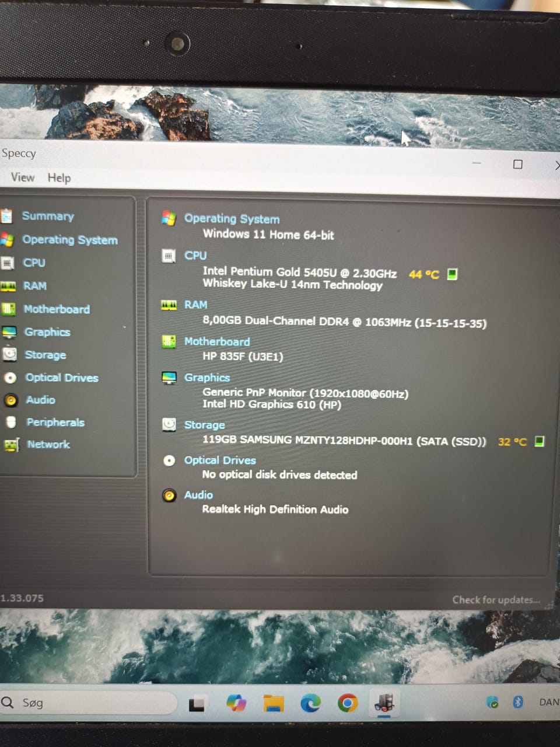Click the Network icon in sidebar

[12, 445]
